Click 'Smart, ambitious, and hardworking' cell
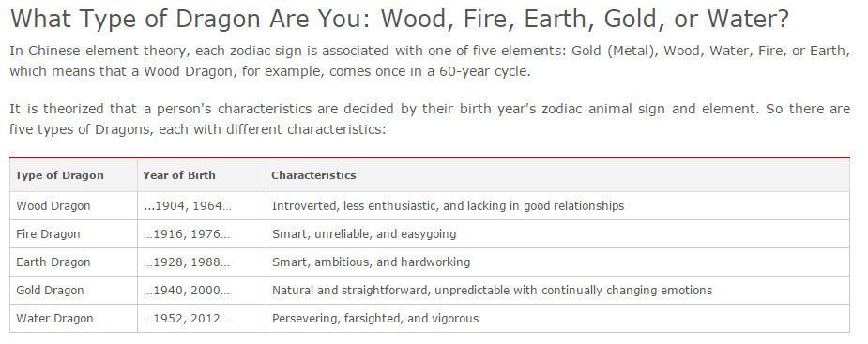Image resolution: width=868 pixels, height=344 pixels. tap(557, 262)
